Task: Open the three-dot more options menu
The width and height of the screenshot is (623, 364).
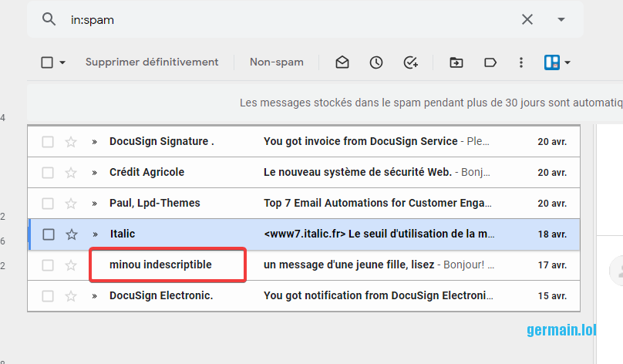Action: 521,62
